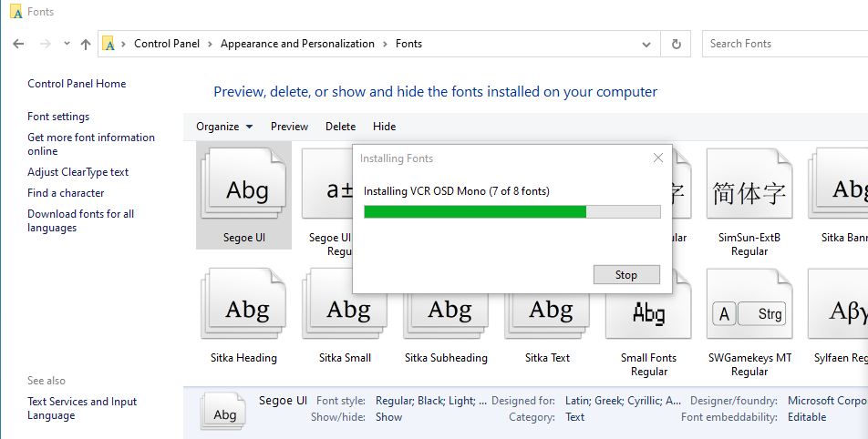Click Preview in the toolbar
The width and height of the screenshot is (868, 439).
point(289,127)
